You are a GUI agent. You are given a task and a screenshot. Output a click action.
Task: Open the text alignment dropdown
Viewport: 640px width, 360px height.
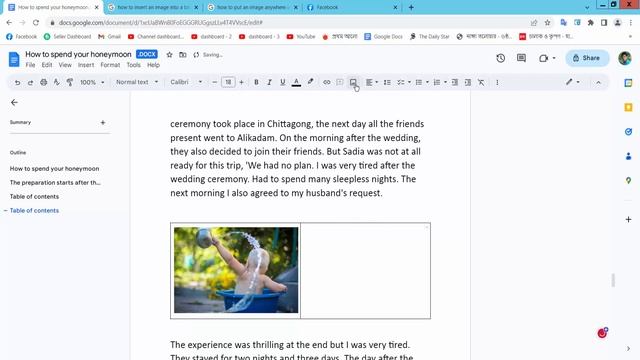(371, 82)
